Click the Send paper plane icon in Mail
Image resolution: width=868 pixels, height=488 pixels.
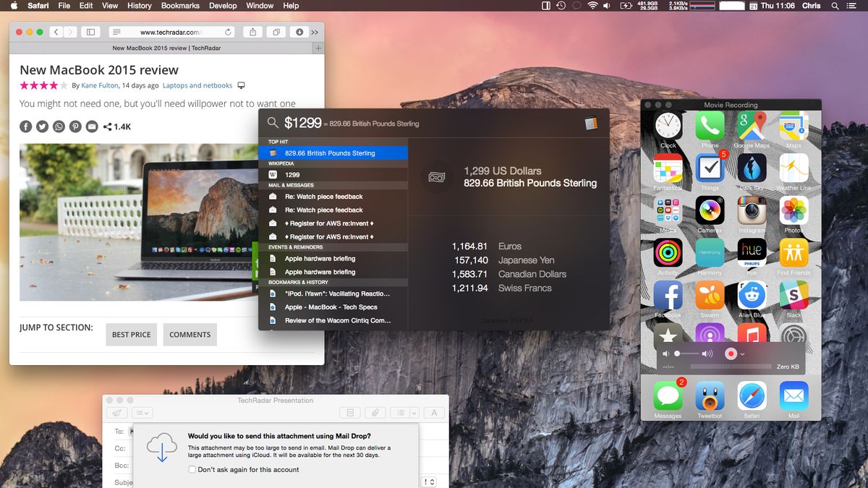(x=116, y=413)
